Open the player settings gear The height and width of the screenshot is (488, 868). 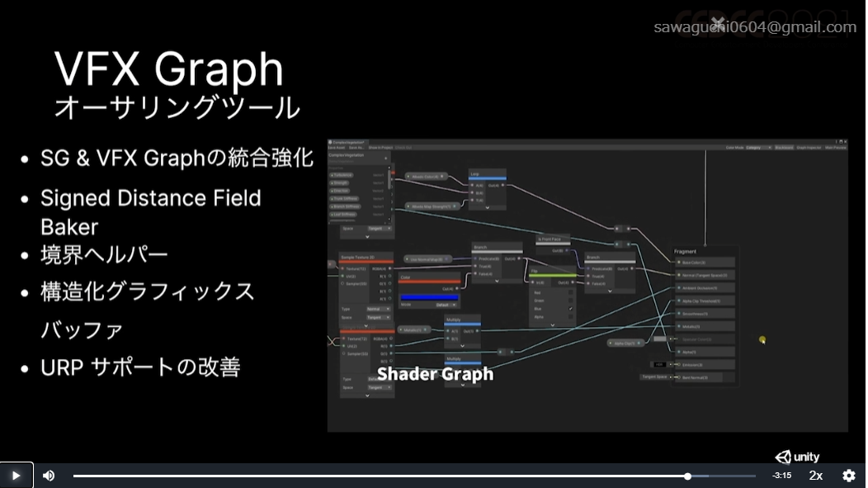click(x=849, y=476)
